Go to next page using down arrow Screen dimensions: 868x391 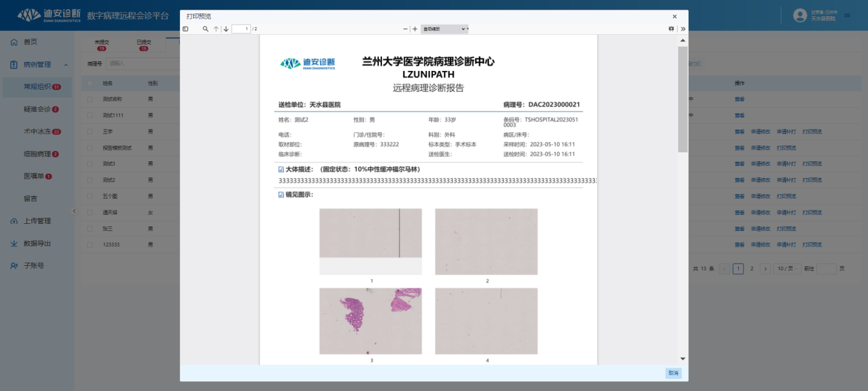point(226,29)
